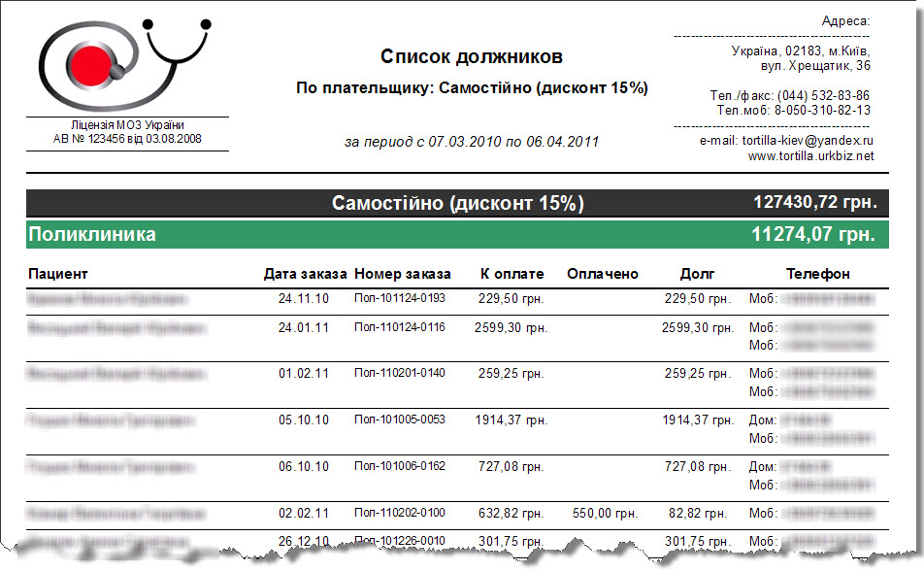Click the 'Адреса:' label
Viewport: 924px width, 571px height.
845,21
